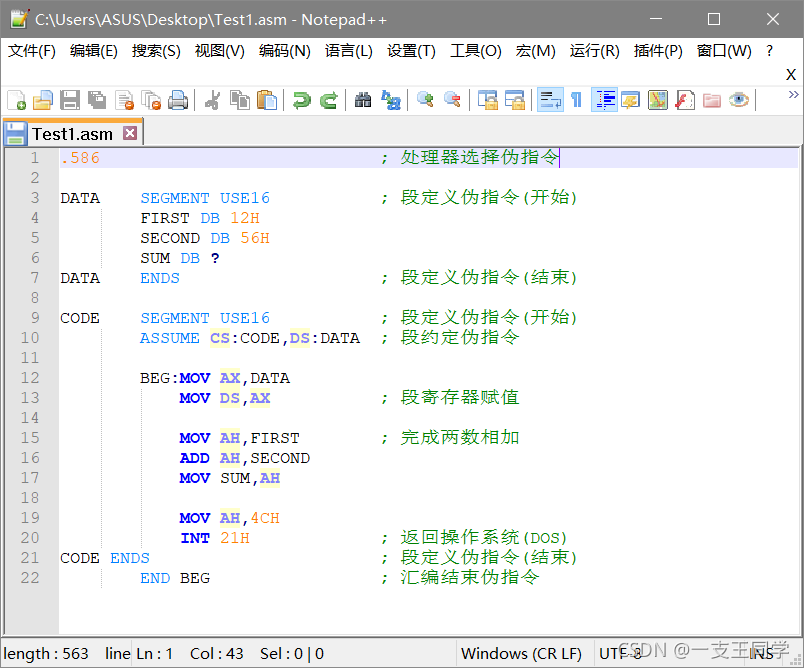Open the 视图(V) menu
Viewport: 804px width, 668px height.
(x=219, y=51)
